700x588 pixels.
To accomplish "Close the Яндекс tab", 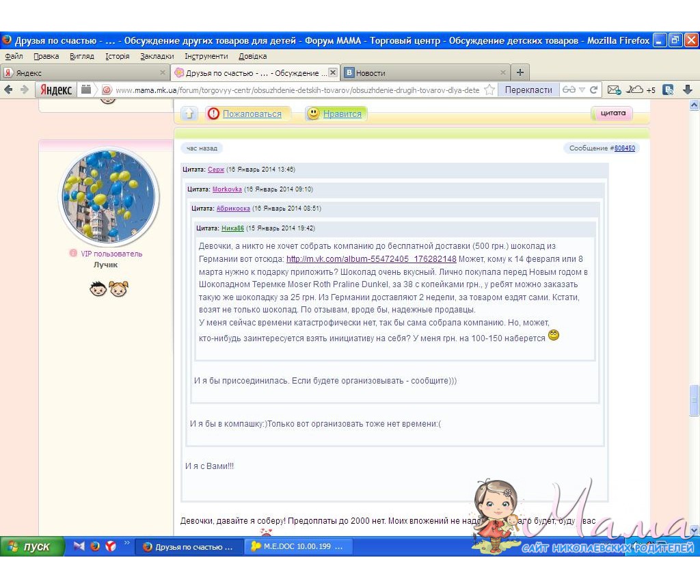I will tap(163, 72).
